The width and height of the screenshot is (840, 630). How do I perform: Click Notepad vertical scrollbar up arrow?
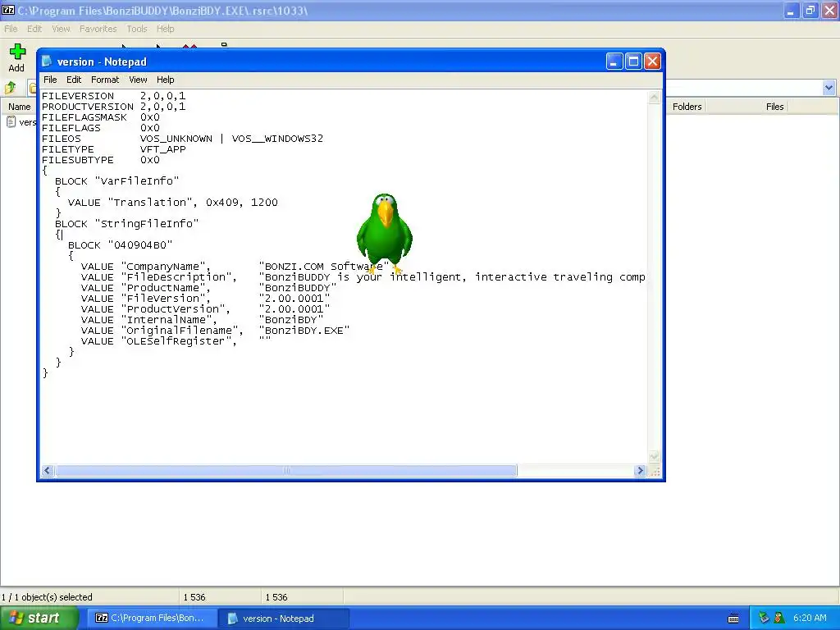pyautogui.click(x=654, y=97)
